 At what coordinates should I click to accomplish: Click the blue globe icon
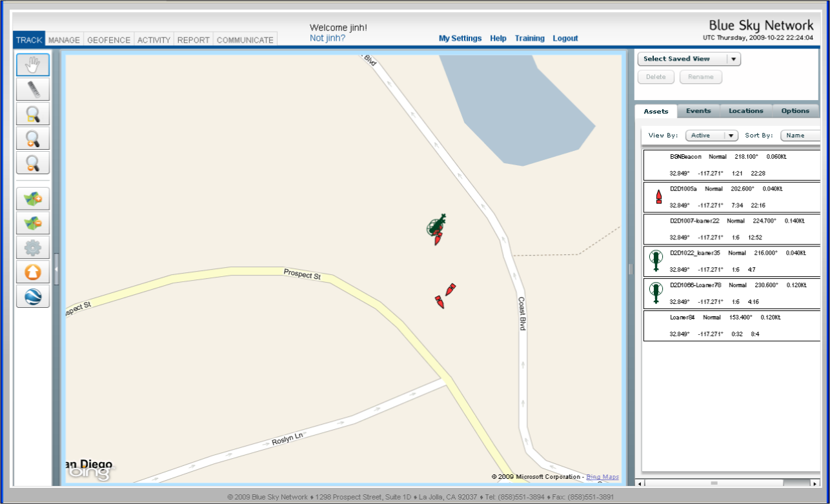tap(33, 296)
